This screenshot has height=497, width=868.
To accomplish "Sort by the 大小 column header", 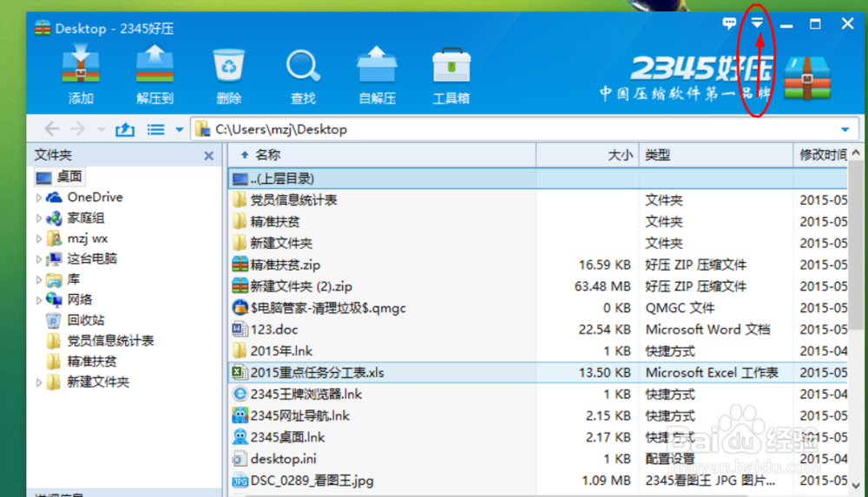I will (x=588, y=155).
